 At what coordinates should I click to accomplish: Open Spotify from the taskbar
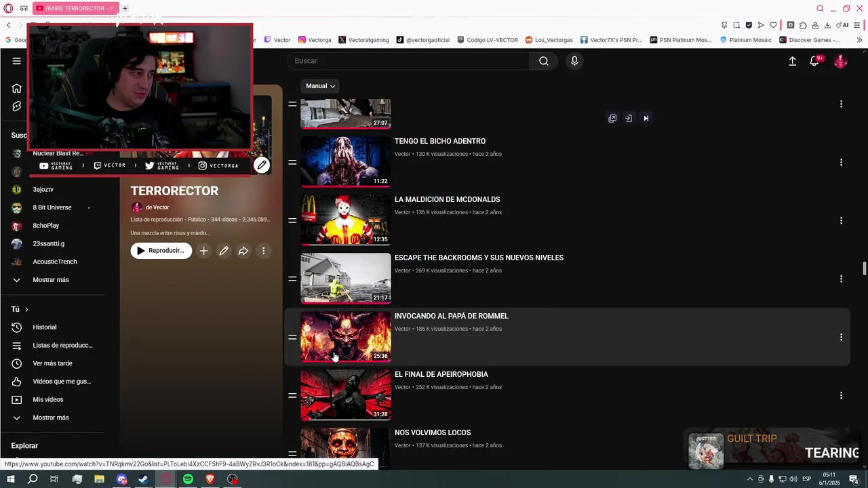188,479
